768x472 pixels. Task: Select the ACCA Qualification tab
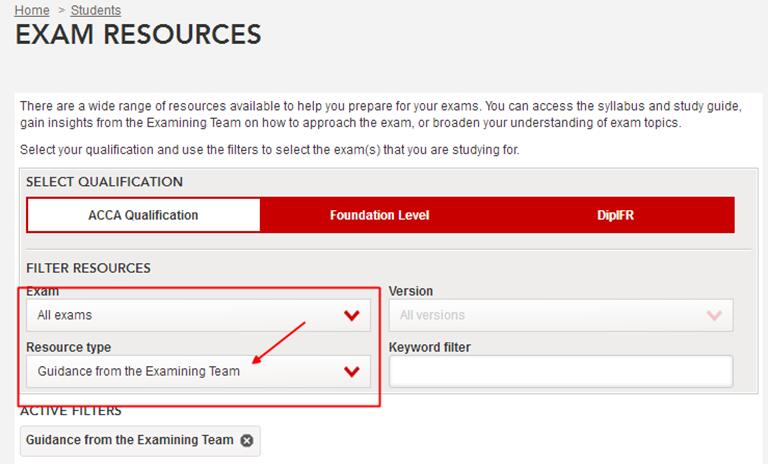143,215
